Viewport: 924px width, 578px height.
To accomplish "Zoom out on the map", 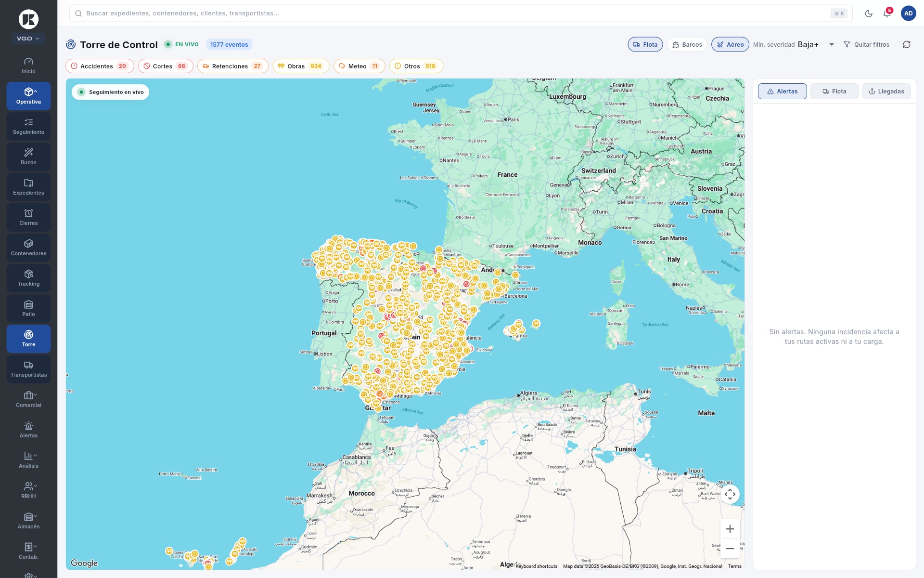I will [730, 549].
